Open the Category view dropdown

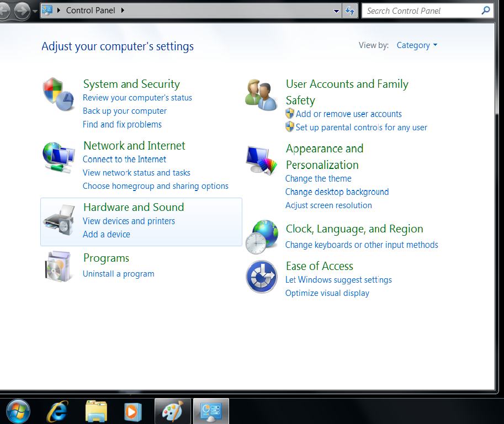417,45
